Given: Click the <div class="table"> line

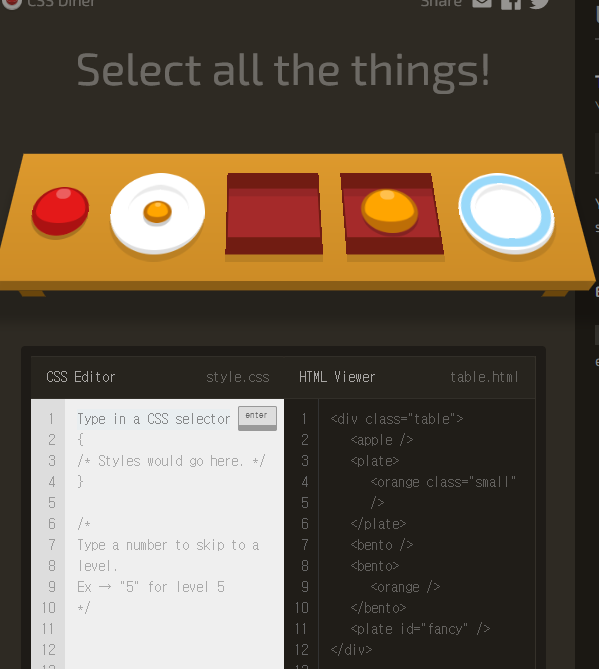Looking at the screenshot, I should [397, 419].
